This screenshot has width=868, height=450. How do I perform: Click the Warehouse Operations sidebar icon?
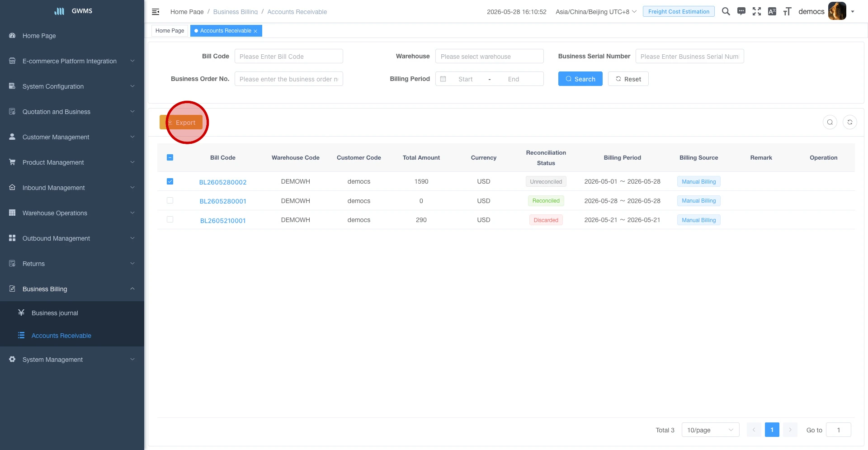click(x=12, y=213)
